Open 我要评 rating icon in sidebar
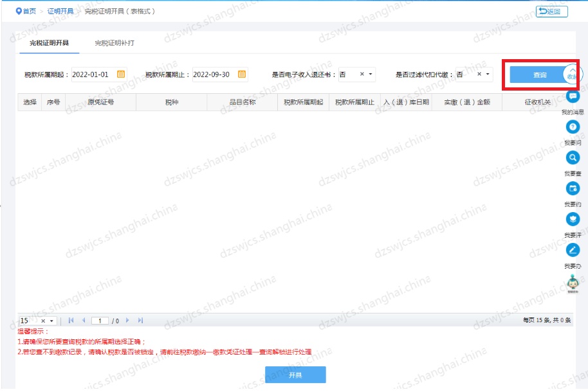This screenshot has height=392, width=588. [573, 219]
